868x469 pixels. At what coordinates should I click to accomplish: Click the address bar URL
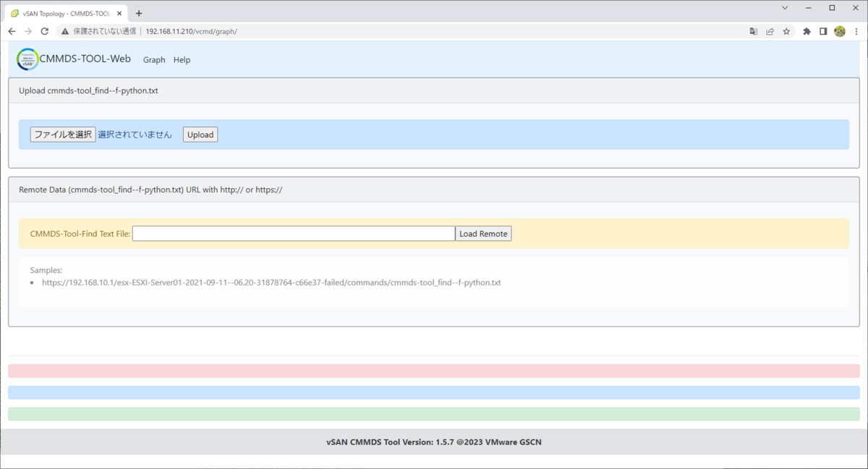click(192, 31)
